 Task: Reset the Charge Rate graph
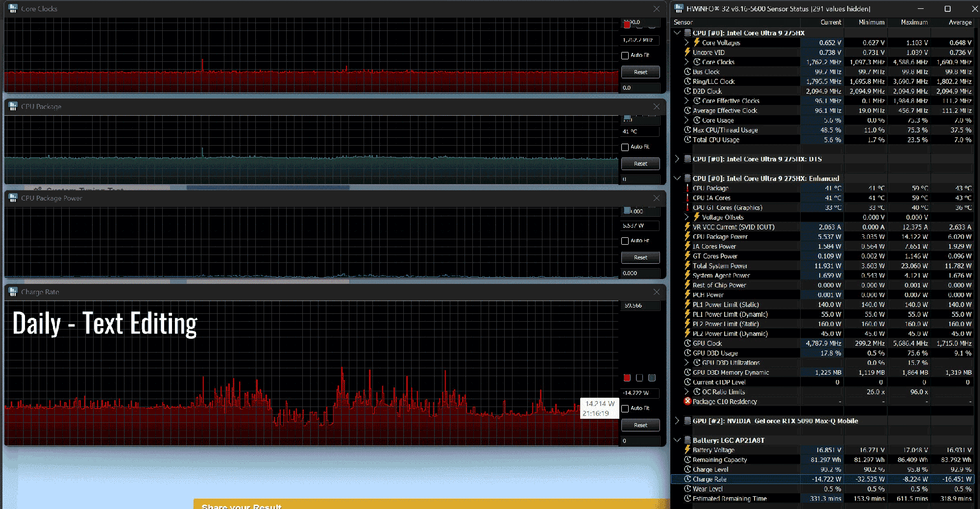point(640,425)
